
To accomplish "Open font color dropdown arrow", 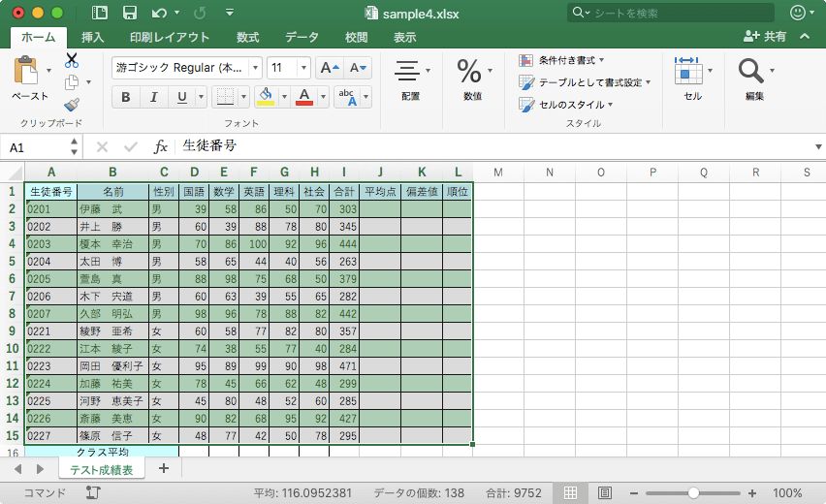I will coord(324,97).
